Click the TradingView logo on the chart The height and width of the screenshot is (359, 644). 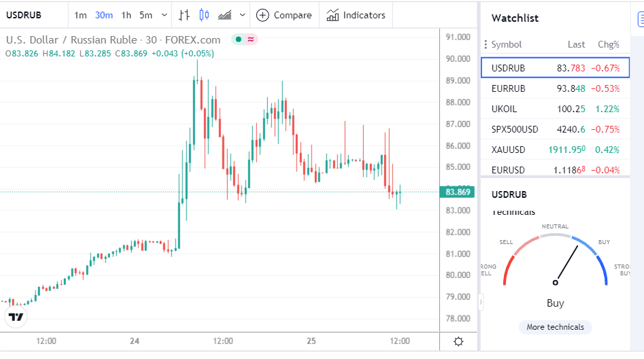[x=16, y=317]
